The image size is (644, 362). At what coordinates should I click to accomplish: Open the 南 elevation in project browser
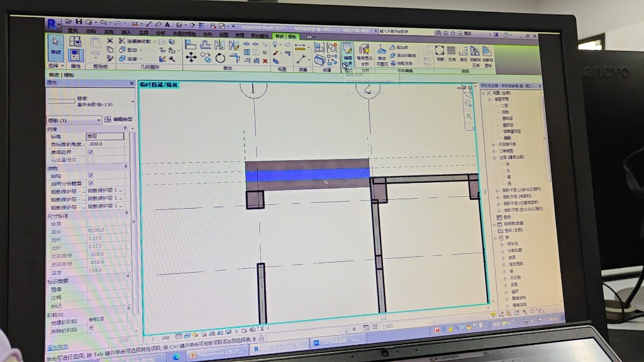(x=509, y=177)
